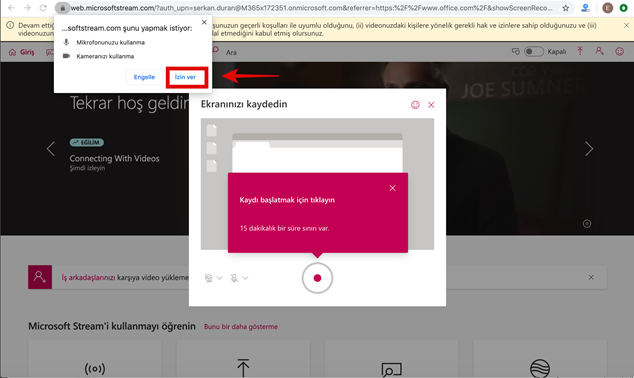Click the smiley feedback icon in the header

[x=619, y=51]
